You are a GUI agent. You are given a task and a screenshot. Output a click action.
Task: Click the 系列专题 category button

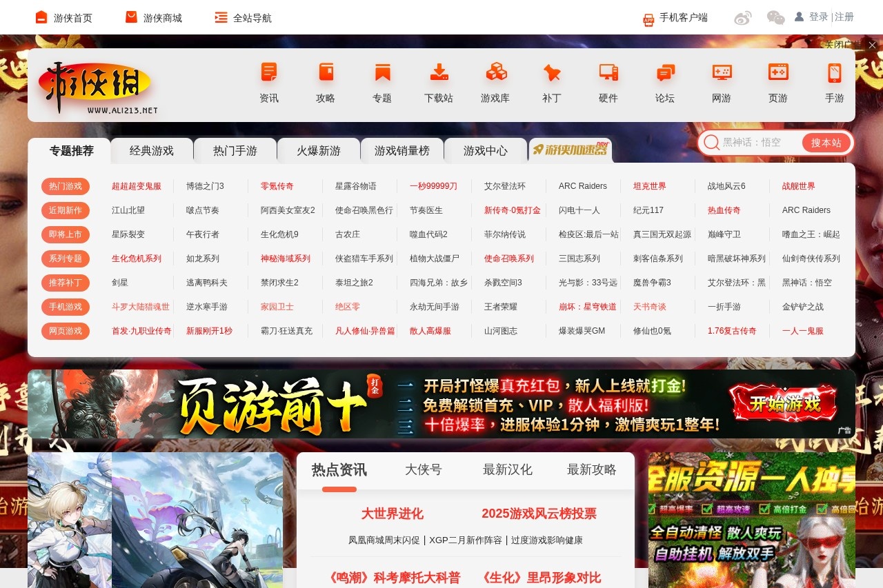coord(66,258)
